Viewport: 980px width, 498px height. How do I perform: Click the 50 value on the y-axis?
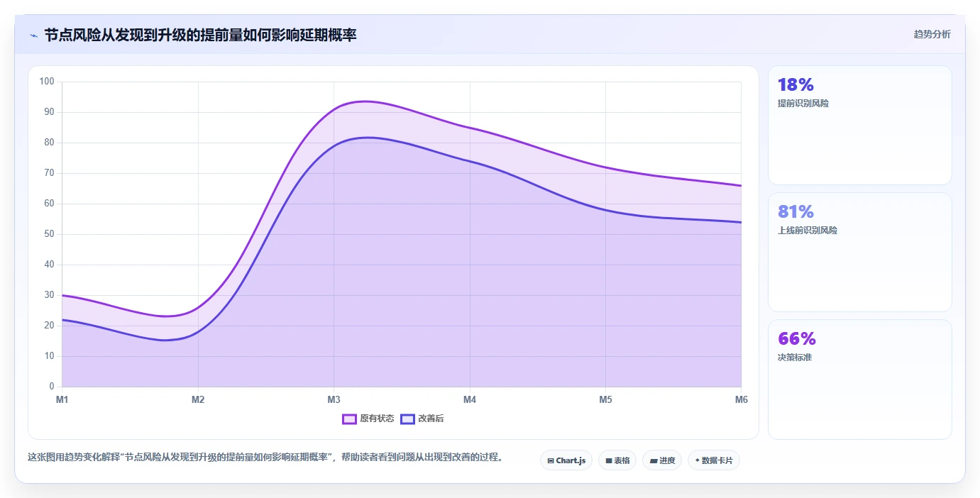click(49, 234)
